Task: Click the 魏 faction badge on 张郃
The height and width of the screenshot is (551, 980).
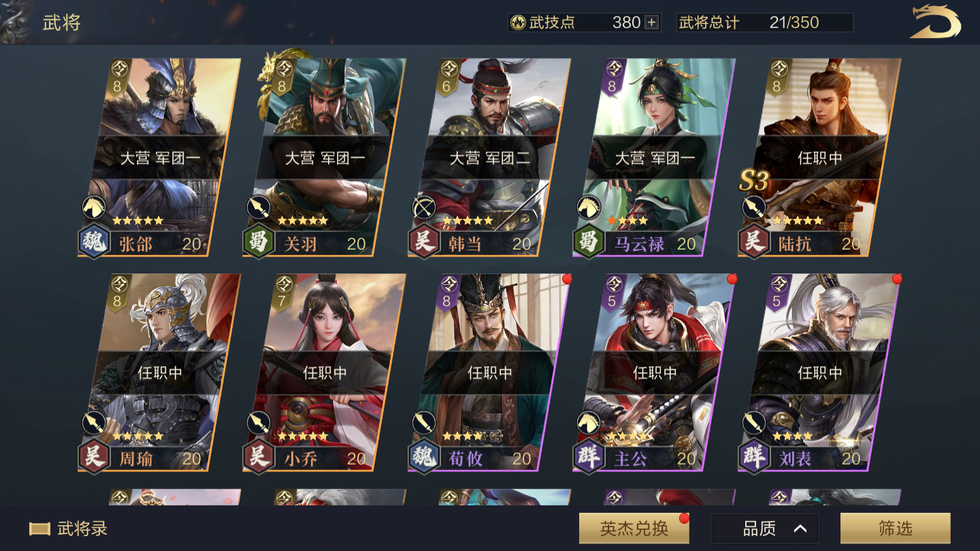Action: tap(94, 243)
